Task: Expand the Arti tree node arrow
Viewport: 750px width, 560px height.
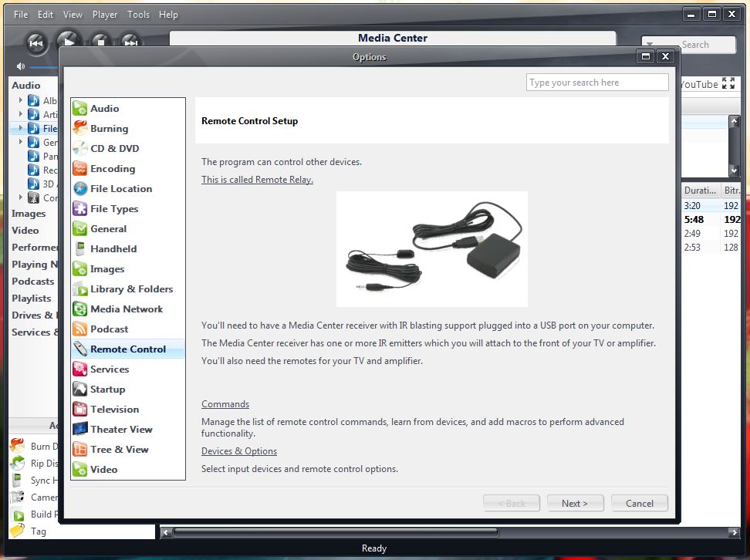Action: [x=21, y=114]
